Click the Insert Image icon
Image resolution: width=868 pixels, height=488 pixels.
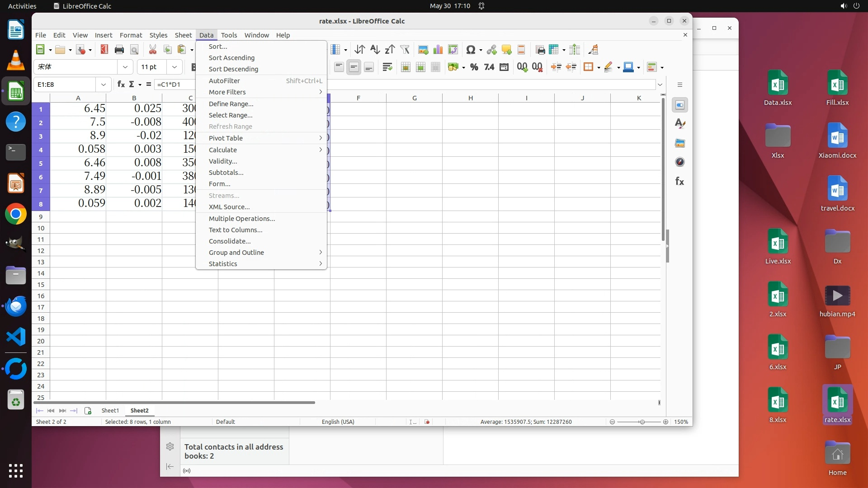pos(423,50)
